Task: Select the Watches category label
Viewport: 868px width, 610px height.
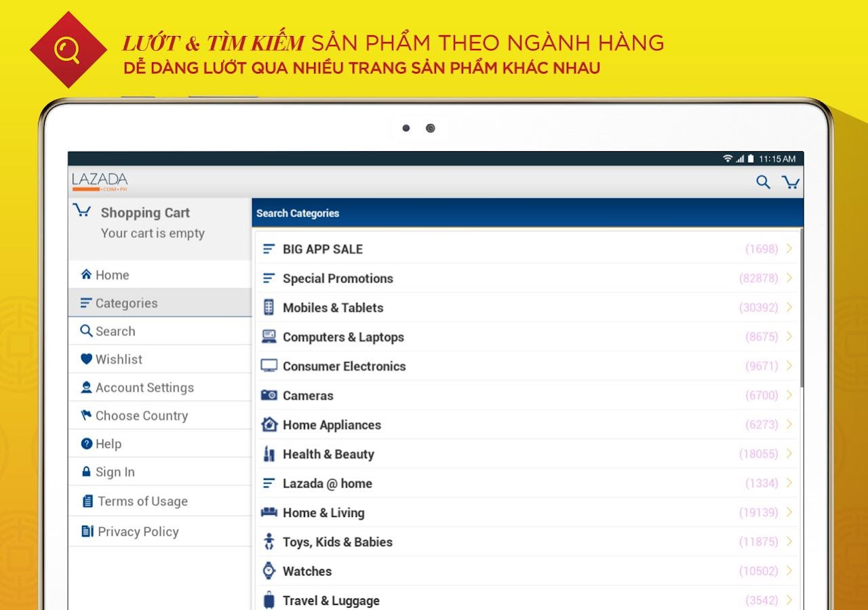Action: pyautogui.click(x=307, y=571)
